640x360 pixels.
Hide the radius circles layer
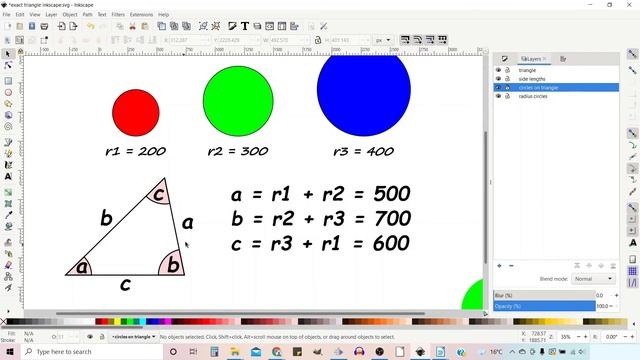pyautogui.click(x=498, y=96)
